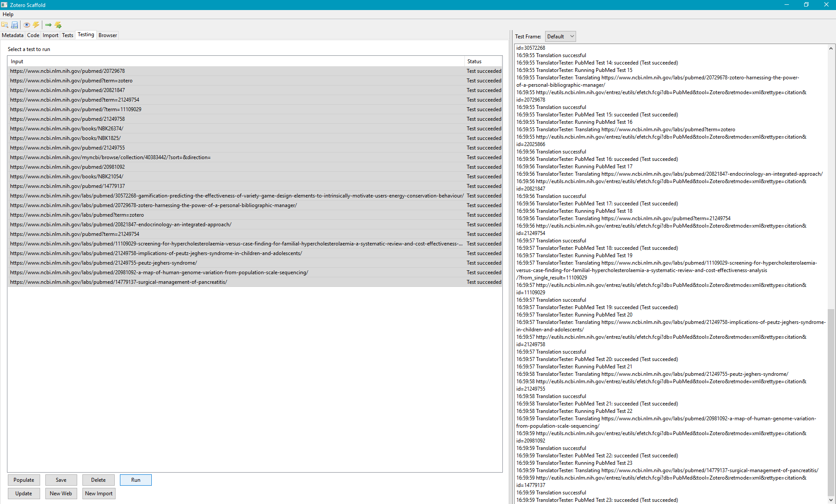Viewport: 836px width, 504px height.
Task: Click the 'Test Frame:' label
Action: (528, 37)
